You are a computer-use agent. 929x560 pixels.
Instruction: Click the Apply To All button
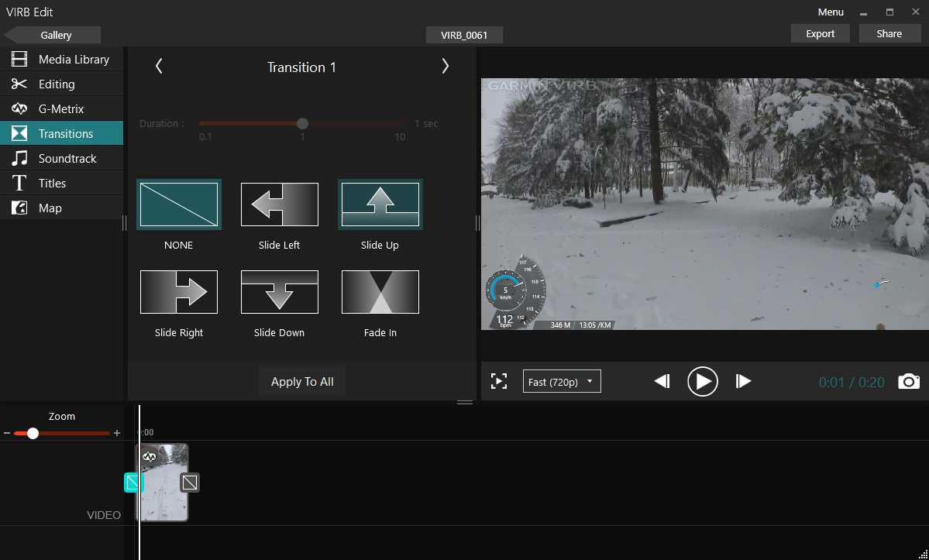302,382
